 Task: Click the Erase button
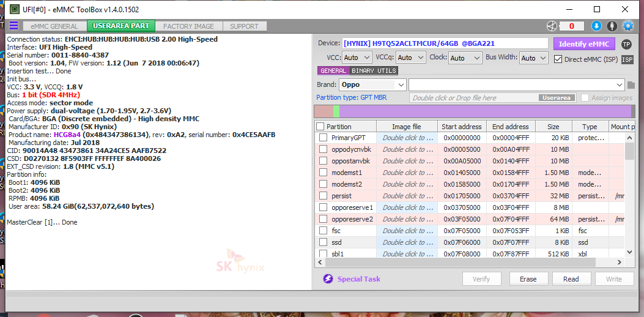(528, 279)
